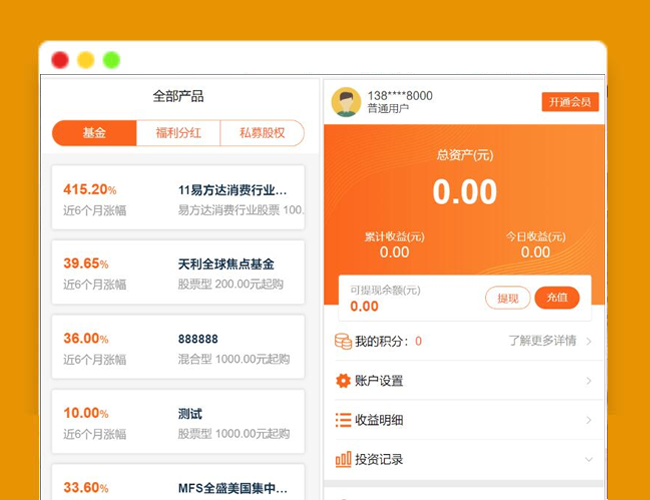650x500 pixels.
Task: Click 混合型 1000.00元起购 description
Action: click(234, 359)
